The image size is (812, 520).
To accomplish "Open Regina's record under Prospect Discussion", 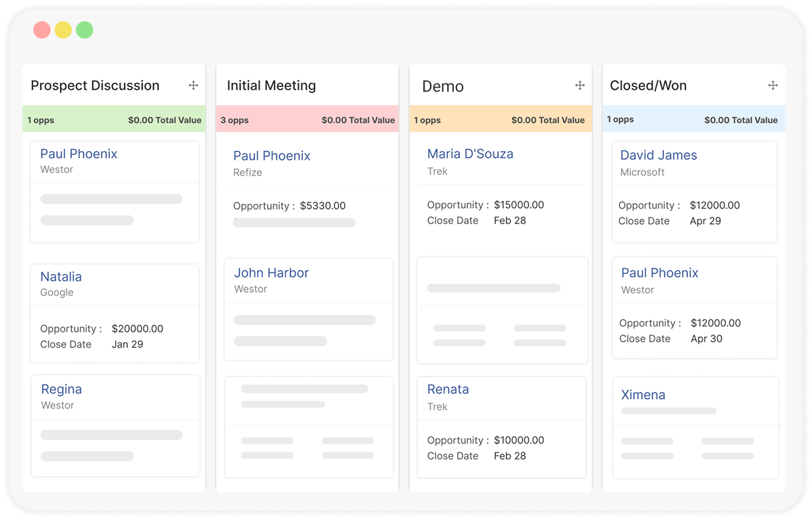I will (61, 389).
